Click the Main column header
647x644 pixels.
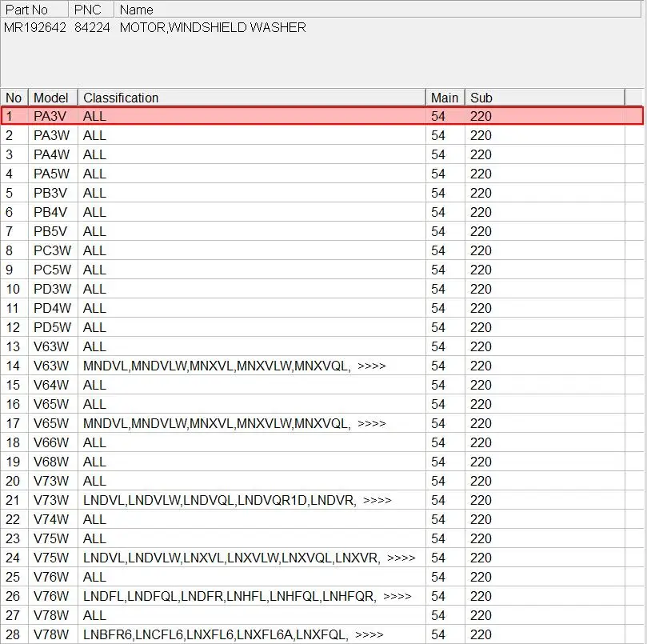445,98
